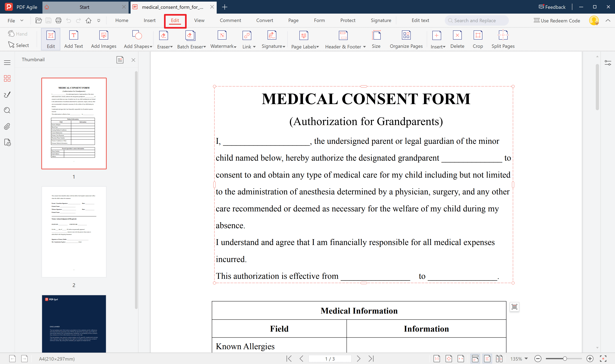Click the print icon in the quick toolbar
This screenshot has height=364, width=615.
tap(58, 21)
